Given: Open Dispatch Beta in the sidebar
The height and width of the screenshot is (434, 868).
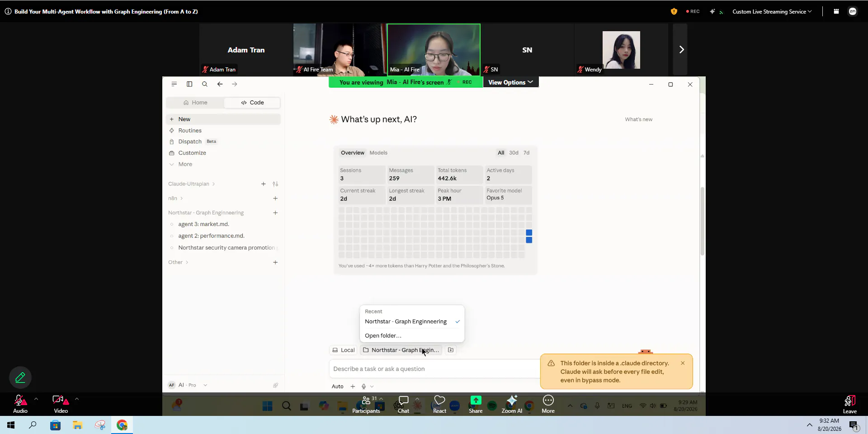Looking at the screenshot, I should (x=223, y=142).
